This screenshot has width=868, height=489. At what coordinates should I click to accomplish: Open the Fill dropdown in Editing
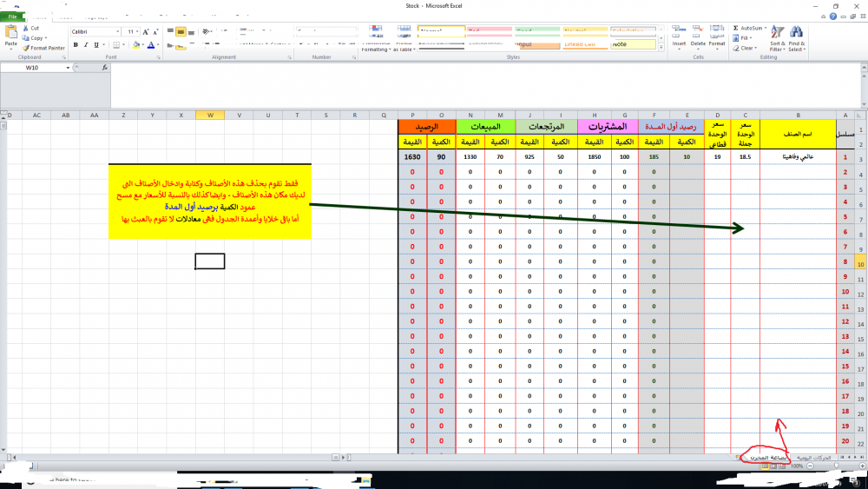click(x=742, y=38)
